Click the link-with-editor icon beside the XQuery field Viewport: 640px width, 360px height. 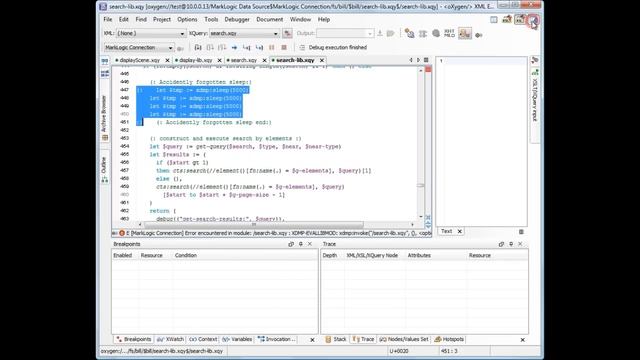click(x=287, y=33)
